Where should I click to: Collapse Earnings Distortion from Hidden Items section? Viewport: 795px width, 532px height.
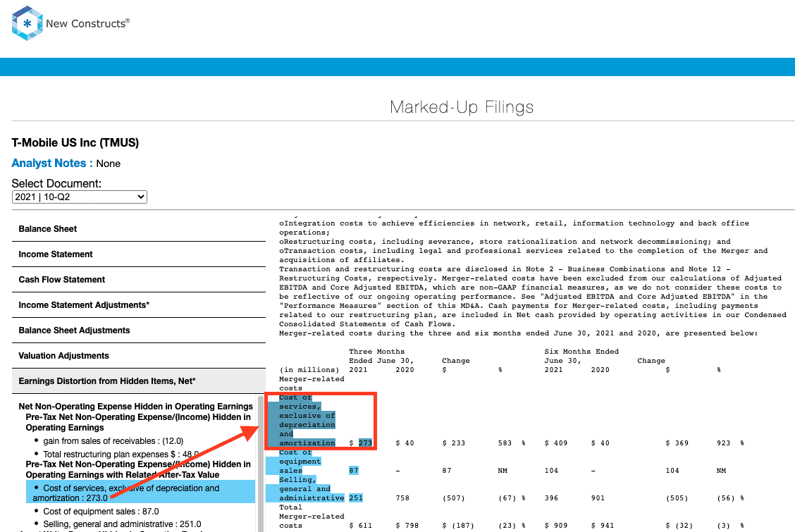(138, 381)
